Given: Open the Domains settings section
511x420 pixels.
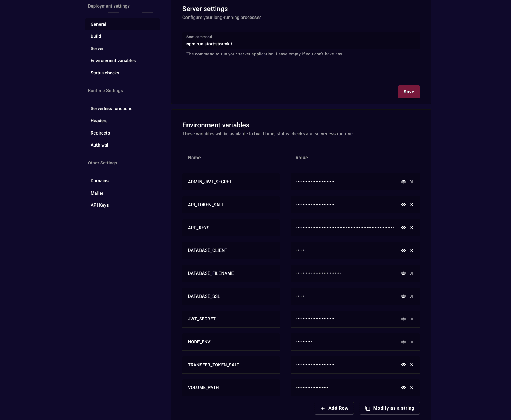Looking at the screenshot, I should (99, 180).
